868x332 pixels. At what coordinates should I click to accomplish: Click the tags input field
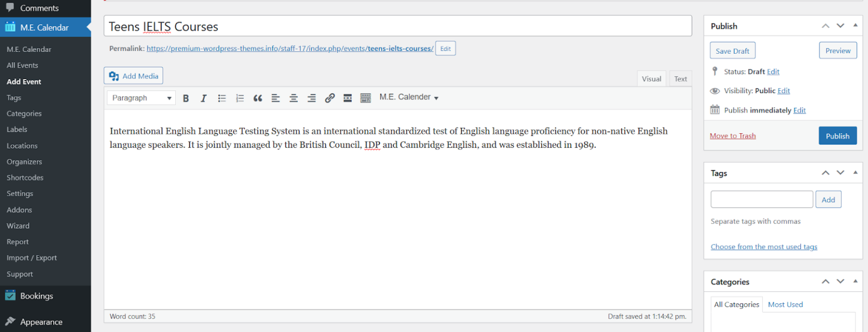click(761, 199)
